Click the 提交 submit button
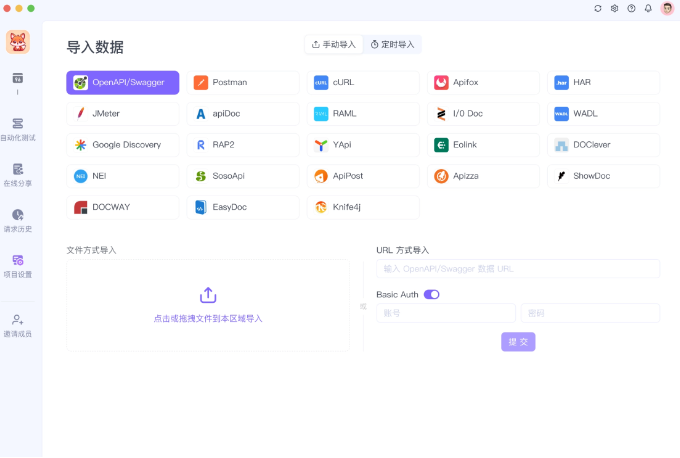The image size is (680, 458). coord(518,342)
